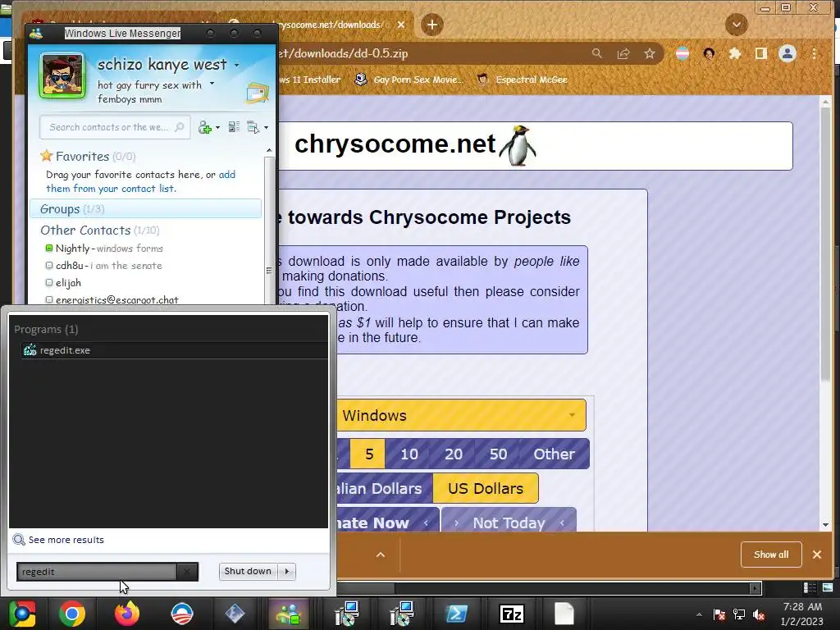Open regedit.exe from Start search results
This screenshot has width=840, height=630.
174,350
